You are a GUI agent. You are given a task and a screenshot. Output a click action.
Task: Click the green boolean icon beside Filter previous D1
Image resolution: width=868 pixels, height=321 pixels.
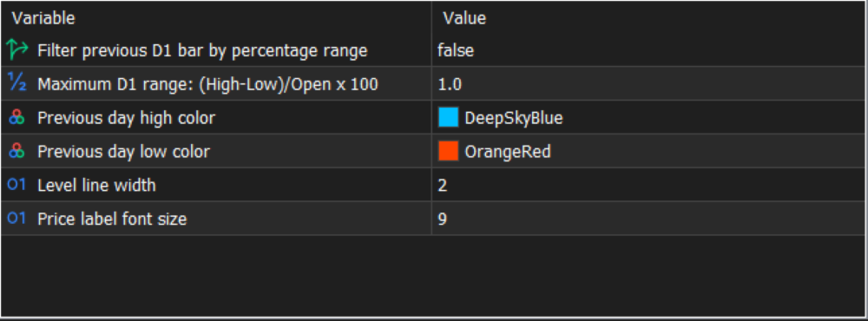17,49
